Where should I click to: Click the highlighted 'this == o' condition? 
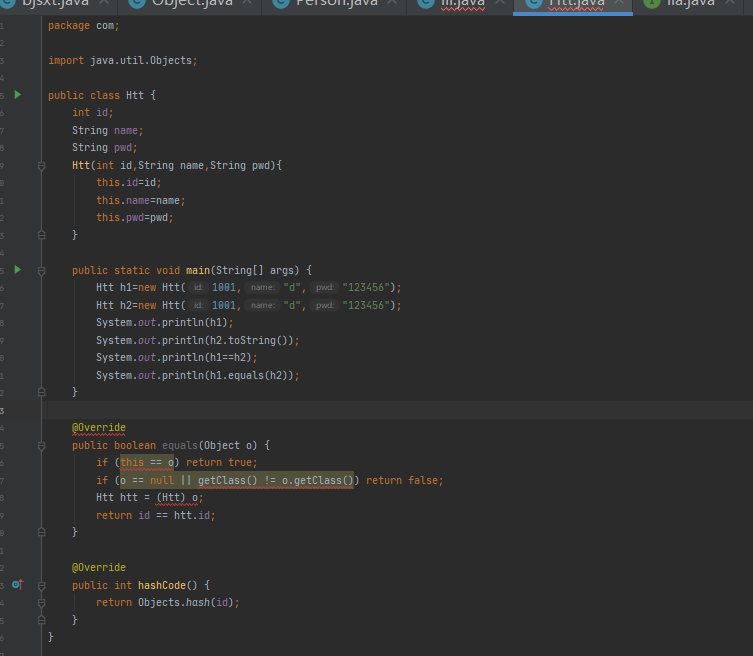click(x=147, y=462)
